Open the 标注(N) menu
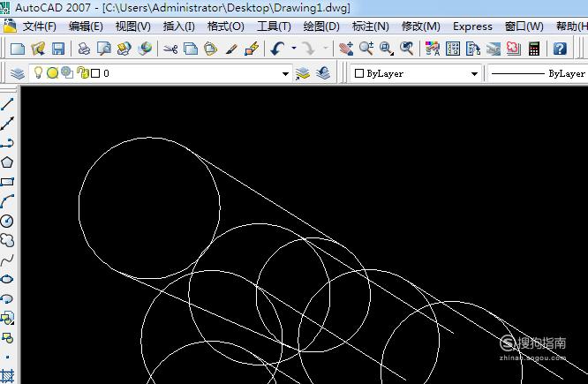The height and width of the screenshot is (384, 588). pos(371,26)
